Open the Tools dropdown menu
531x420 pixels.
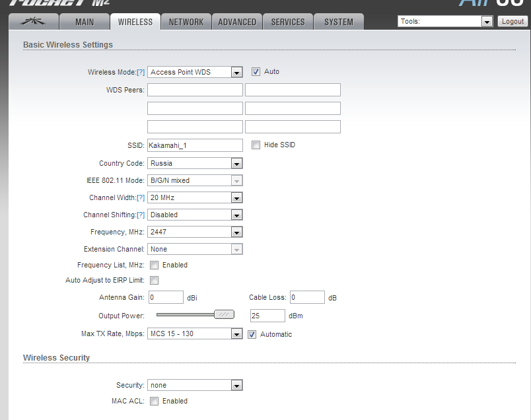pyautogui.click(x=445, y=22)
